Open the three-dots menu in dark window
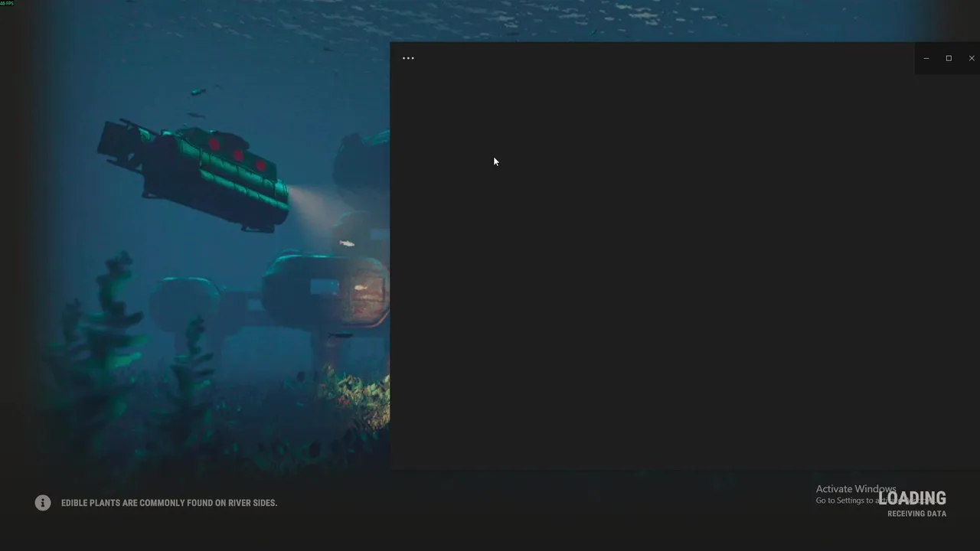Screen dimensions: 980x551 (x=408, y=58)
